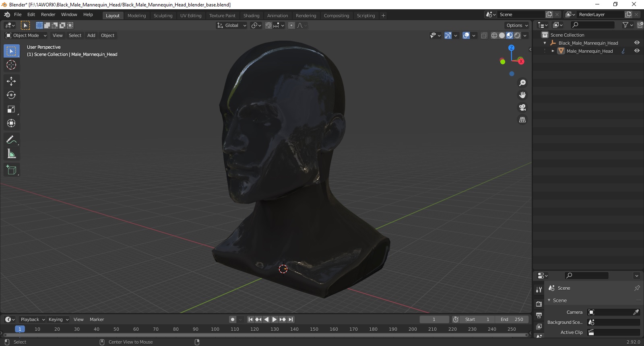Activate the Move tool

(x=11, y=81)
